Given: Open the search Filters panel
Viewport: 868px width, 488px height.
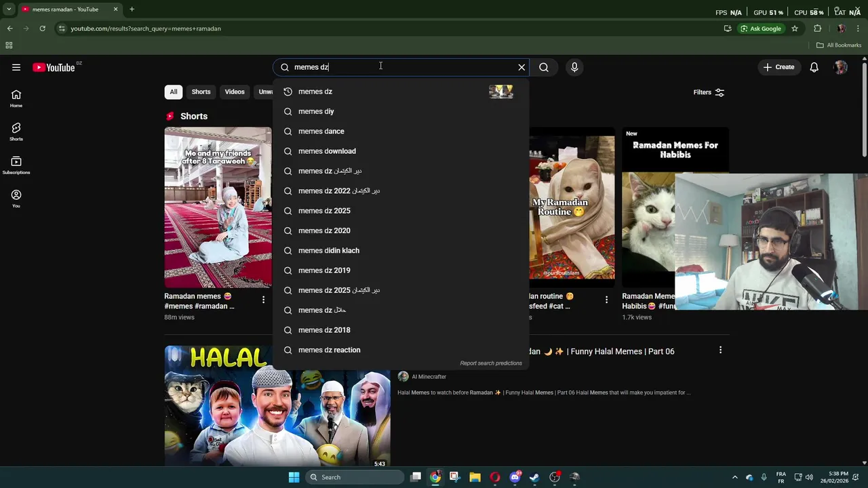Looking at the screenshot, I should point(709,92).
